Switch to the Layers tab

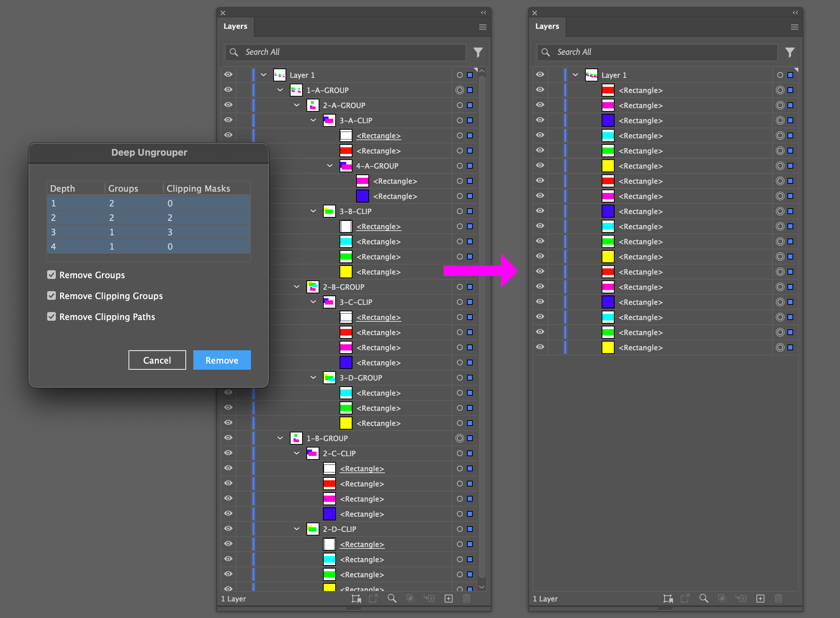pos(235,26)
